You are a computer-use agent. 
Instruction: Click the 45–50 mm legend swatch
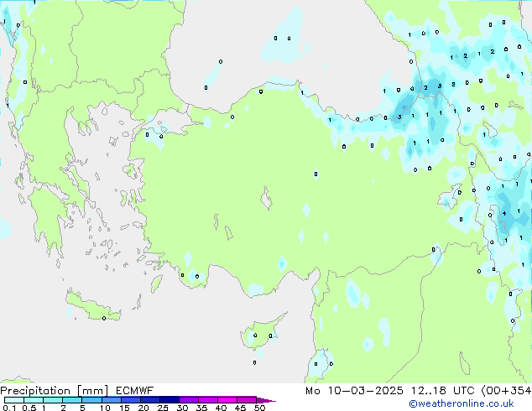click(x=247, y=400)
